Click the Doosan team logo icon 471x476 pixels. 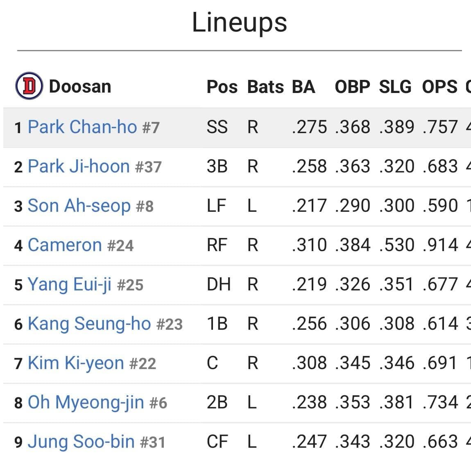[x=29, y=86]
